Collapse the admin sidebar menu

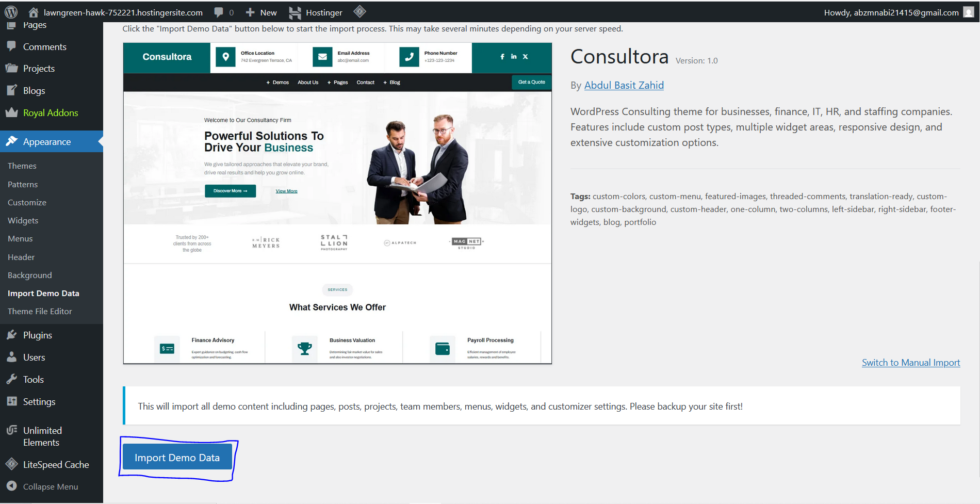pyautogui.click(x=50, y=486)
